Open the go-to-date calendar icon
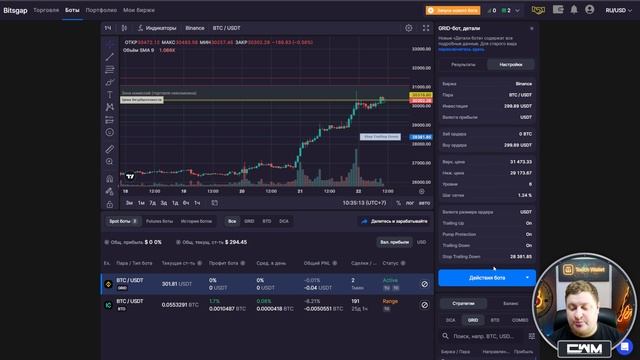The width and height of the screenshot is (640, 360). coord(215,203)
